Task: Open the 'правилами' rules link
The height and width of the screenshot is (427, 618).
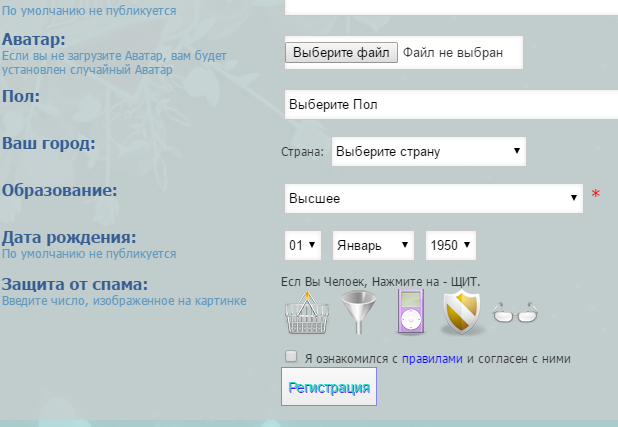Action: (432, 358)
